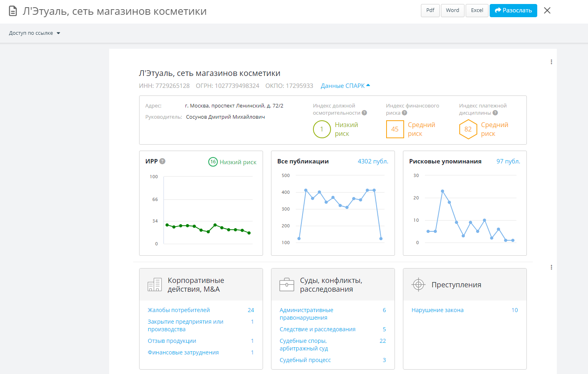The width and height of the screenshot is (588, 374).
Task: Click the Преступления crosshair icon
Action: coord(419,284)
